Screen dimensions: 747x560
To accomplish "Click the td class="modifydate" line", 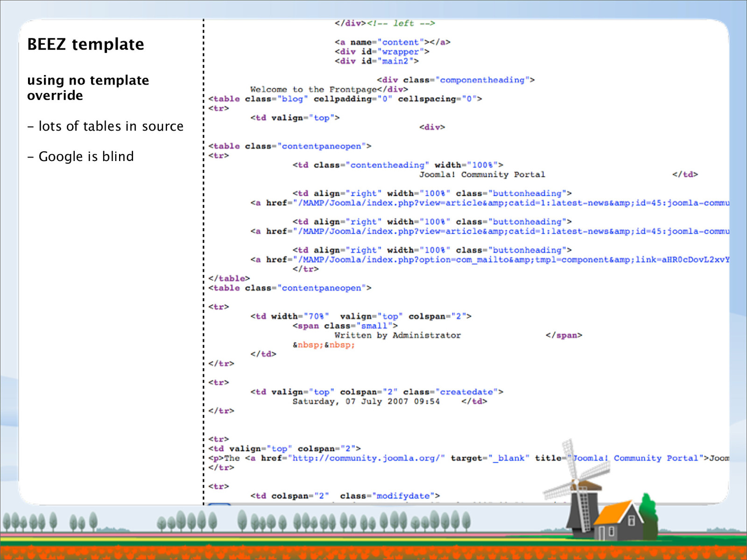I will pyautogui.click(x=345, y=496).
